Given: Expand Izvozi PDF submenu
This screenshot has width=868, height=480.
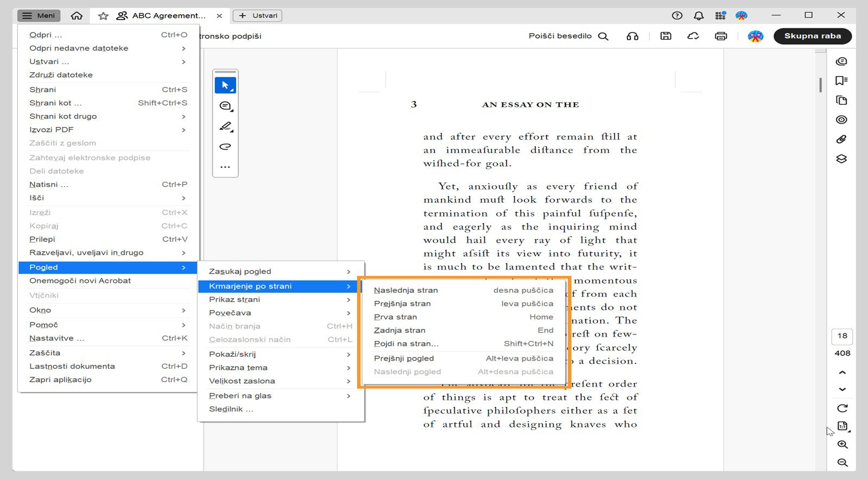Looking at the screenshot, I should coord(108,130).
